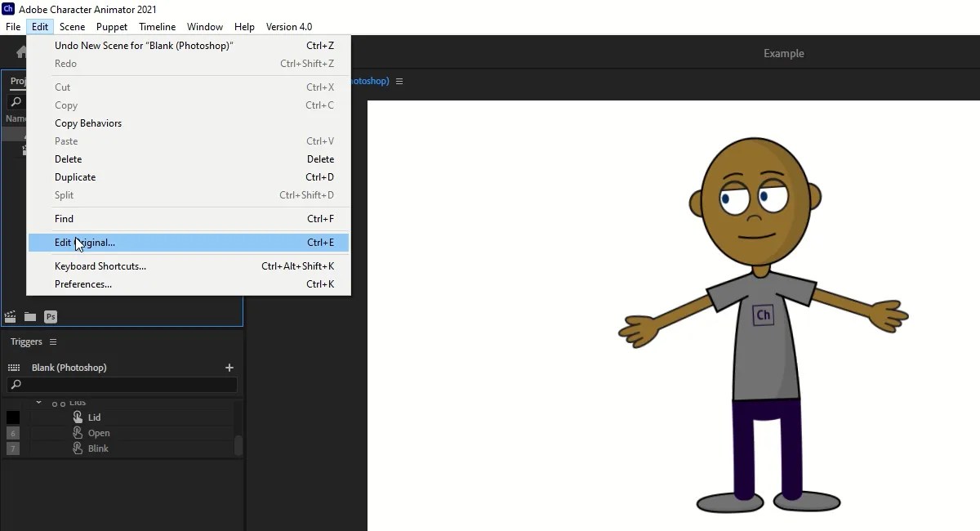The image size is (980, 531).
Task: Click the Triggers search input field
Action: [x=122, y=384]
